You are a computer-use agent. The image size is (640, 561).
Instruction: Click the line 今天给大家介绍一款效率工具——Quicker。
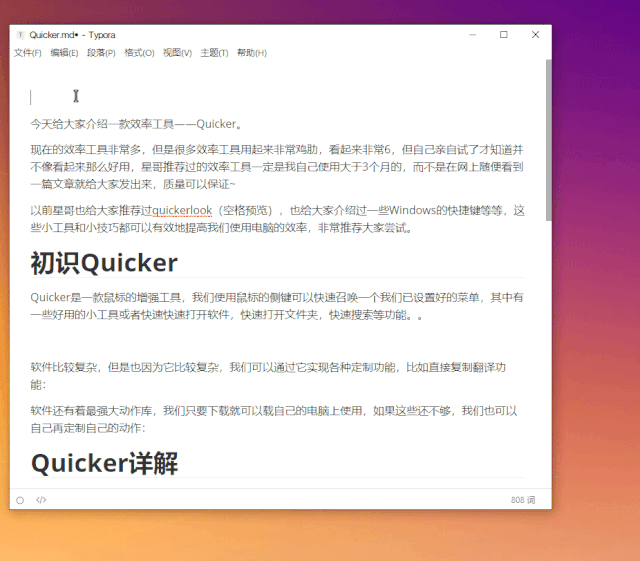click(137, 124)
